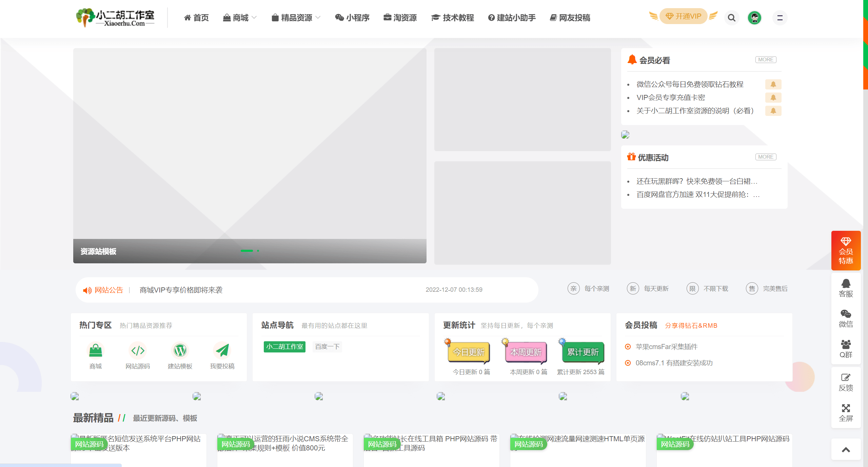Click the back-to-top arrow button
Viewport: 868px width, 467px height.
click(x=846, y=449)
